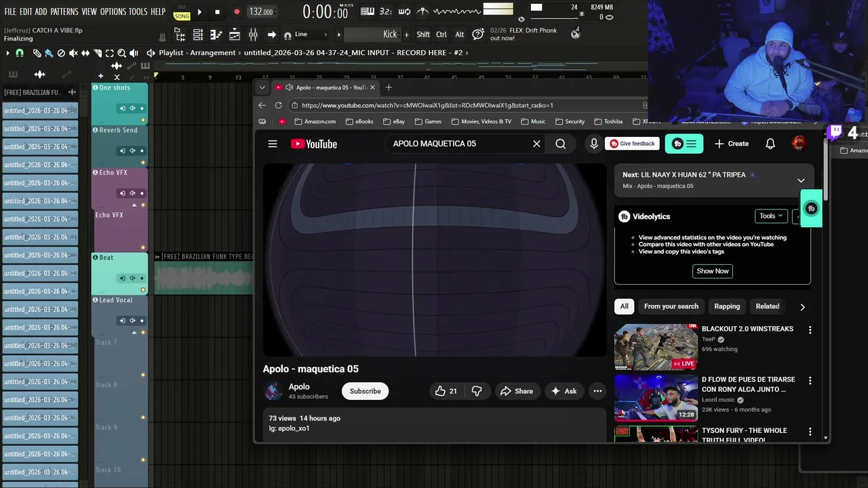Toggle PAT/SONG playback mode
Image resolution: width=868 pixels, height=488 pixels.
coord(182,13)
